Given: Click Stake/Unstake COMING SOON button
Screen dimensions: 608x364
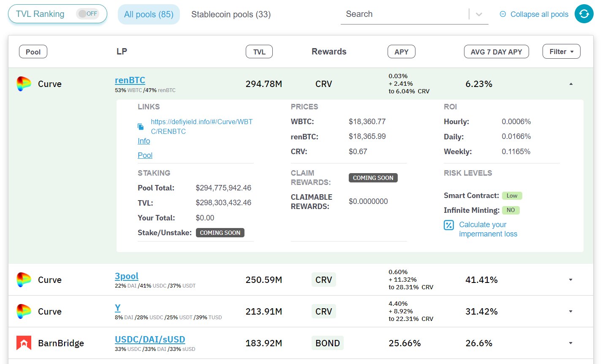Looking at the screenshot, I should click(x=220, y=233).
